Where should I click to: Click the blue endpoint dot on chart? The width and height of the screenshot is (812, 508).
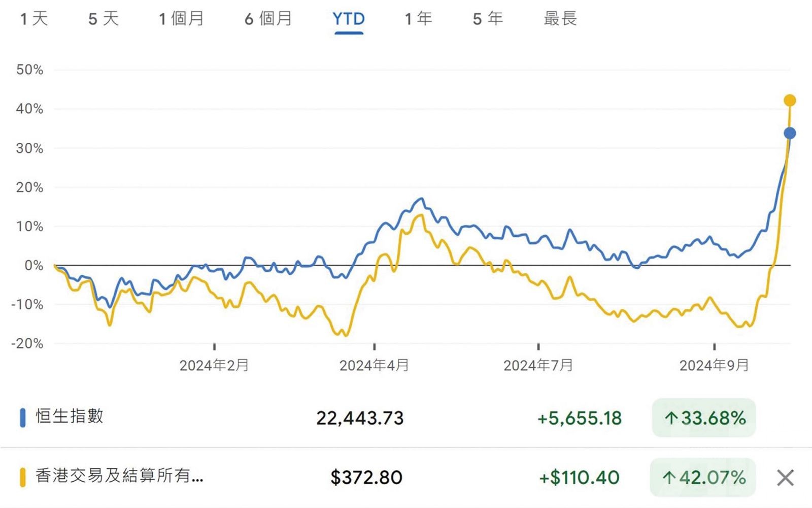(790, 133)
